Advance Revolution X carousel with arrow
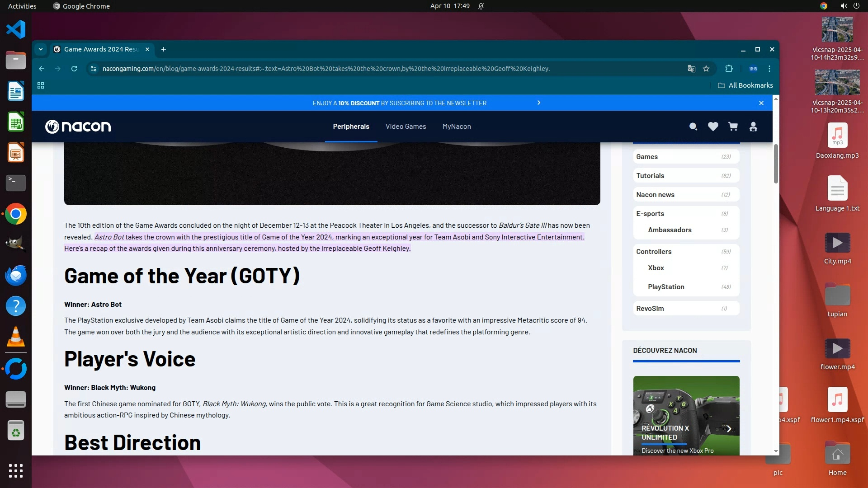868x488 pixels. click(x=728, y=429)
